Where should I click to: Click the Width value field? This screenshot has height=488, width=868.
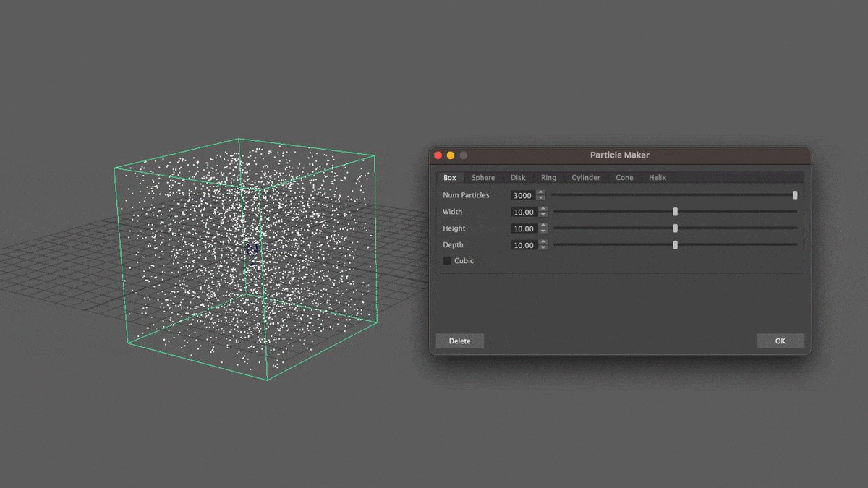click(523, 213)
